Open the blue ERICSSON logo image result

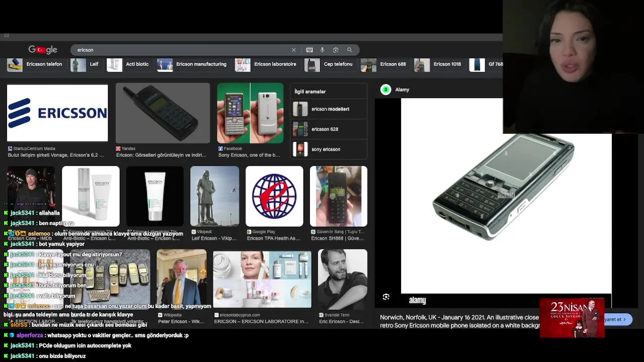point(57,113)
